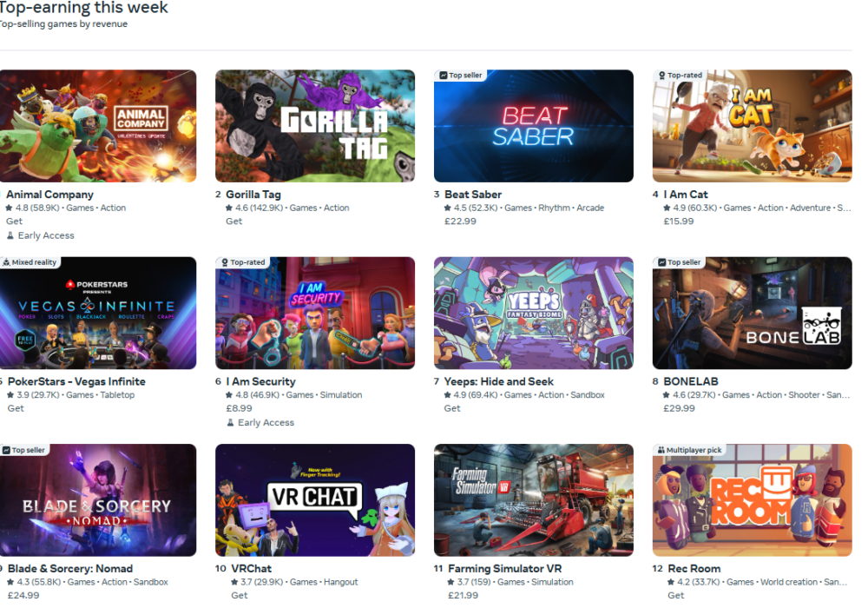Open the VRChat game artwork
The height and width of the screenshot is (608, 868).
[315, 500]
